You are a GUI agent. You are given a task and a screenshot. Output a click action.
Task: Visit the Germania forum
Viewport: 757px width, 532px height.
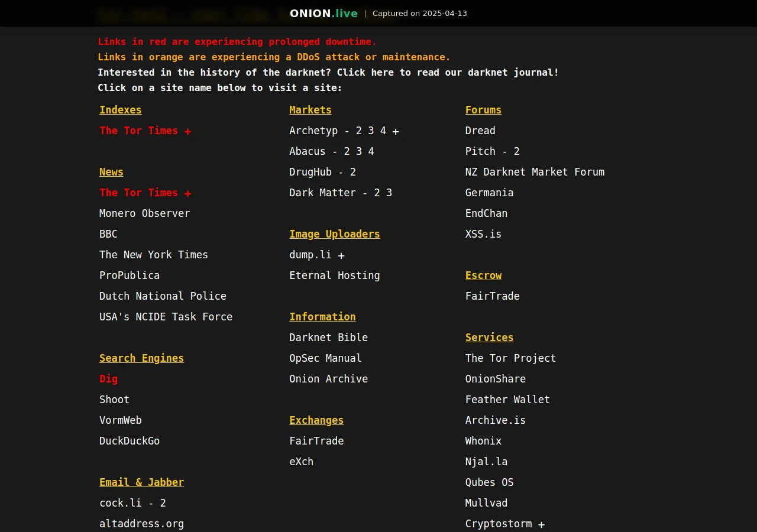(489, 193)
